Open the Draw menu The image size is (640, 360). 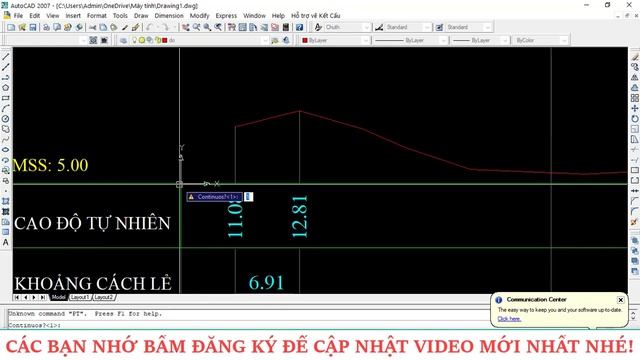(x=141, y=16)
